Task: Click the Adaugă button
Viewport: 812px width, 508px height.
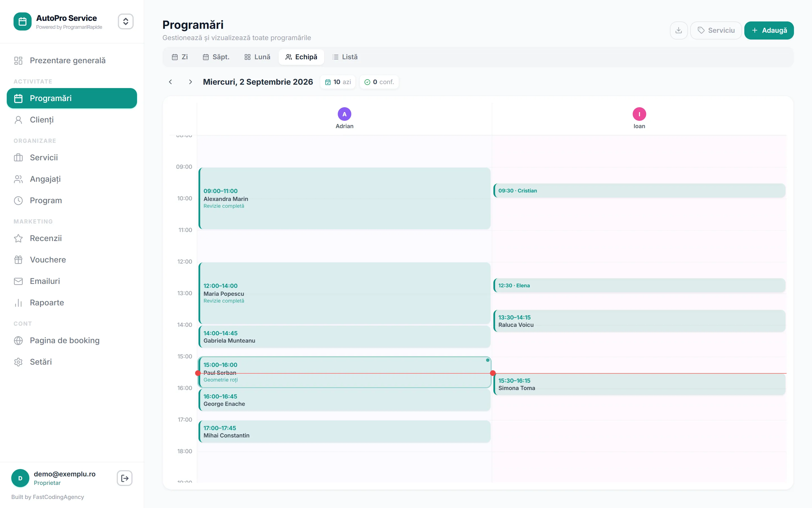Action: pos(769,30)
